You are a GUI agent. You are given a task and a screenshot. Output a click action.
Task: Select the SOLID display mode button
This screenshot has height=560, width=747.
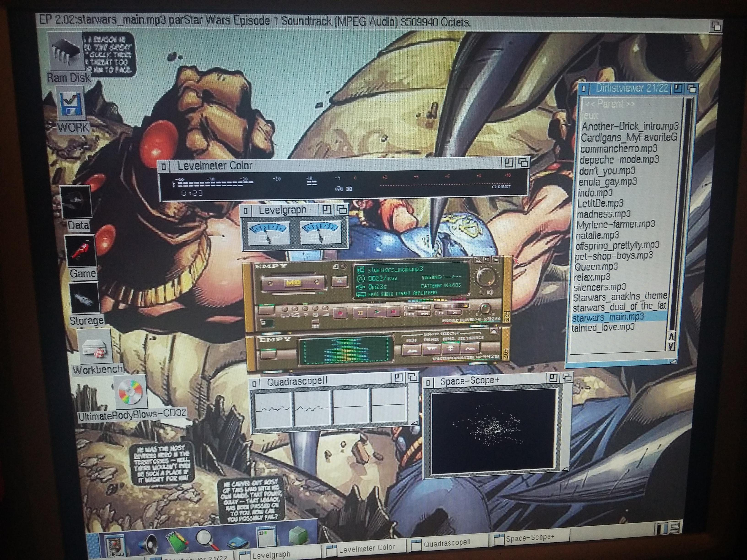(412, 350)
